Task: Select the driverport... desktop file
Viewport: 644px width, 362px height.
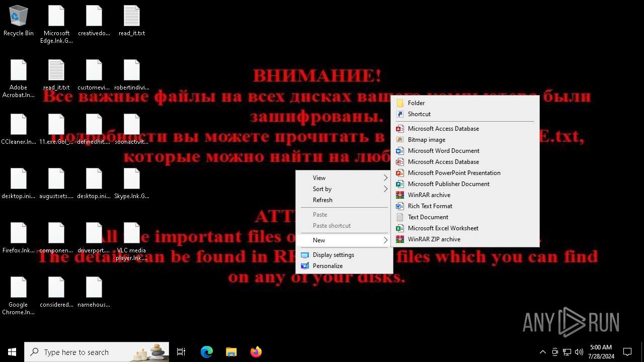Action: pos(94,238)
